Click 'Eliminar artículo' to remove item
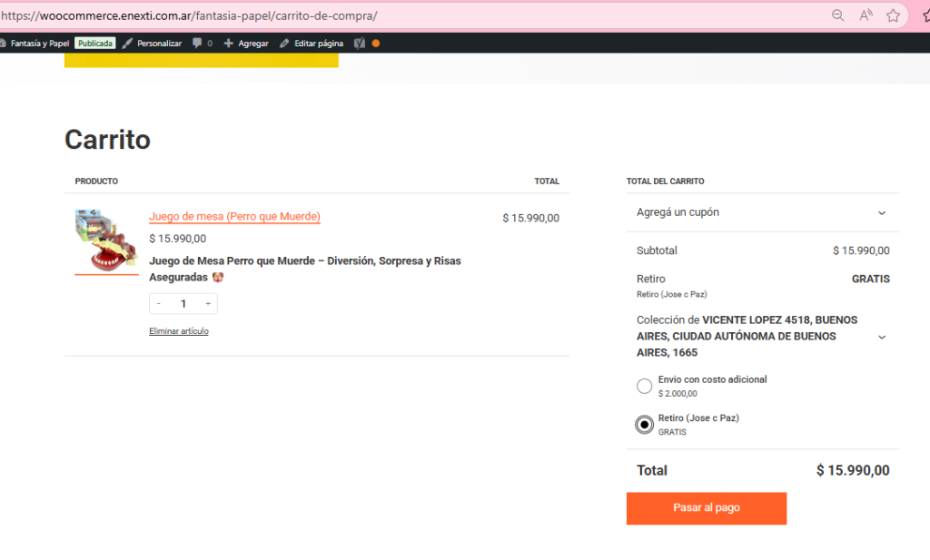The image size is (930, 560). [x=179, y=331]
